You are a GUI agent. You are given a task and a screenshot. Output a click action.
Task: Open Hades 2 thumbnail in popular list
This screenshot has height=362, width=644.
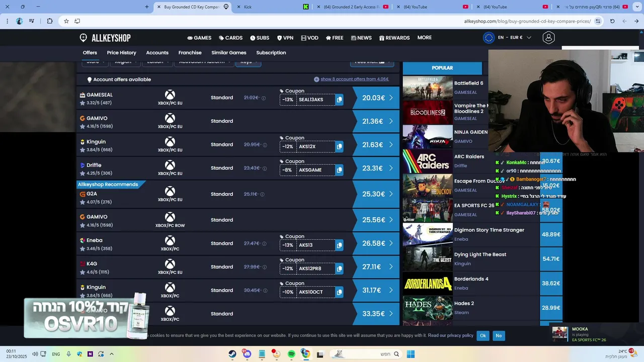(428, 308)
